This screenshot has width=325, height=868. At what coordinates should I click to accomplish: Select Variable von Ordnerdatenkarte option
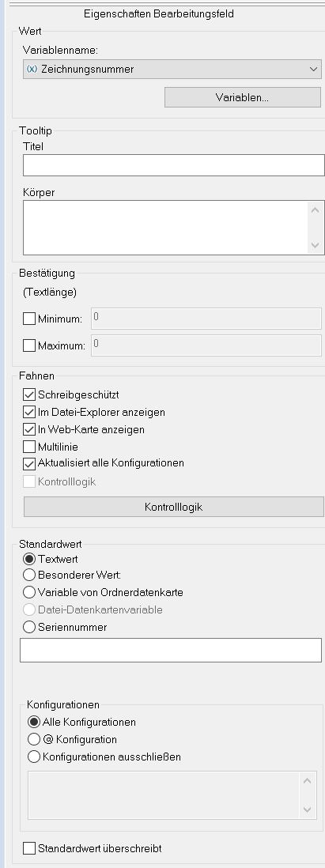click(29, 592)
